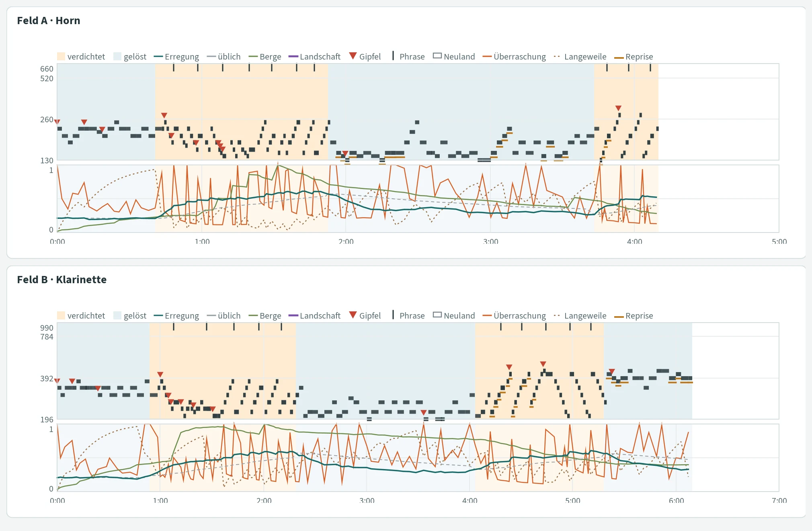The image size is (812, 531).
Task: Toggle 'Reprise' entry in Feld A legend
Action: [634, 57]
